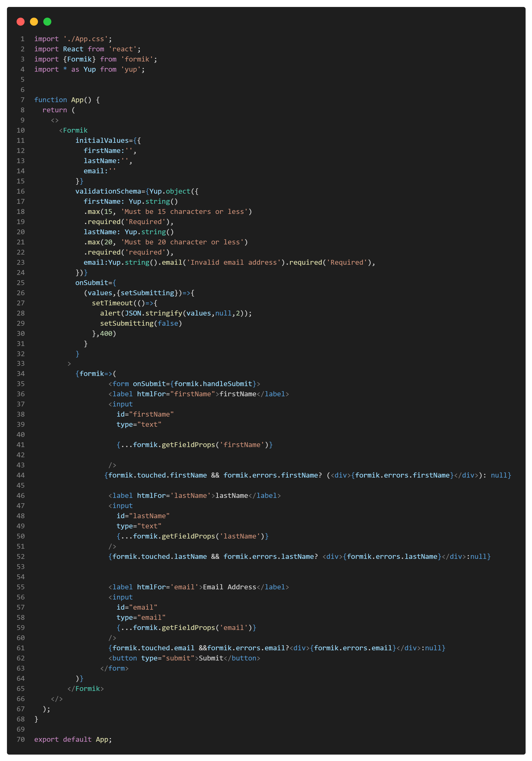This screenshot has width=532, height=761.
Task: Select the alert JSON.stringify expression
Action: pos(176,313)
